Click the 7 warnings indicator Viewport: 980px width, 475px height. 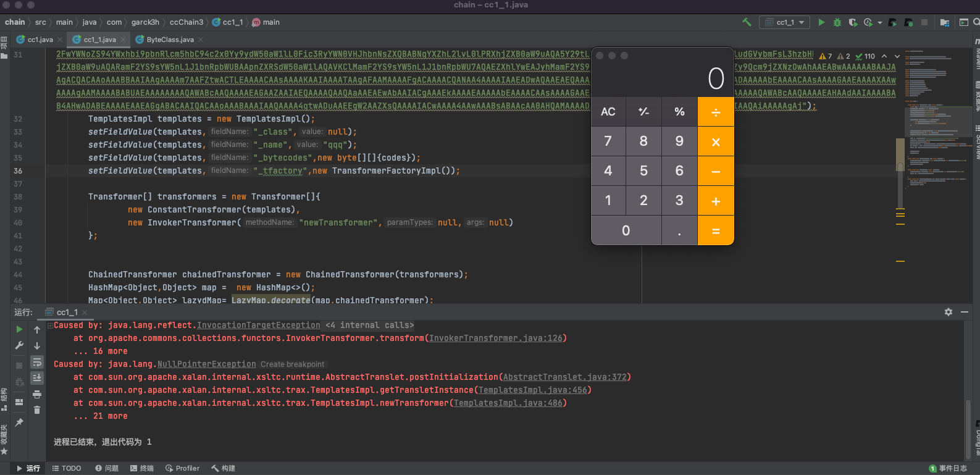[x=826, y=56]
